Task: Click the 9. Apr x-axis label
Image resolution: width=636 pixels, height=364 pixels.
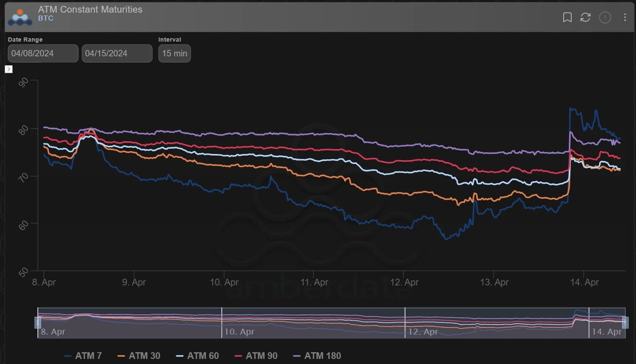Action: [134, 282]
